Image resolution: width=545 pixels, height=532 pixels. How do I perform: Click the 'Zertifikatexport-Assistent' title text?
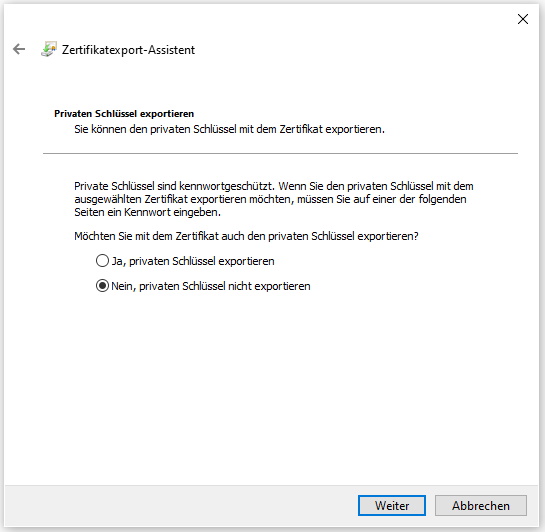(128, 50)
